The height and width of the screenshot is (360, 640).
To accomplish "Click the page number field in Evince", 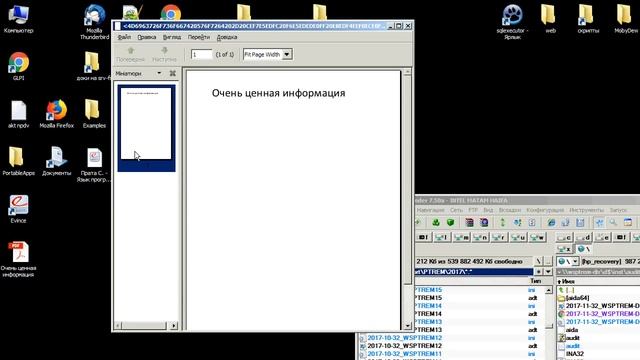I will [x=202, y=54].
